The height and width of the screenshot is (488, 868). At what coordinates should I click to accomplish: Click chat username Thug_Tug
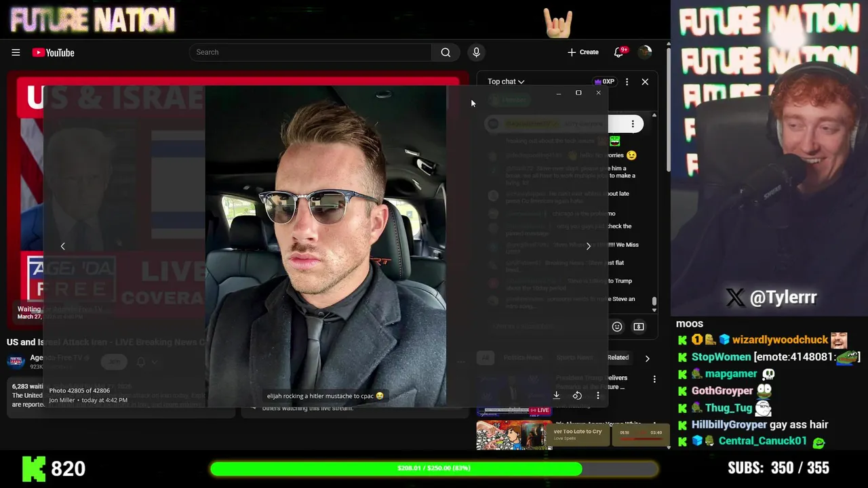coord(728,407)
